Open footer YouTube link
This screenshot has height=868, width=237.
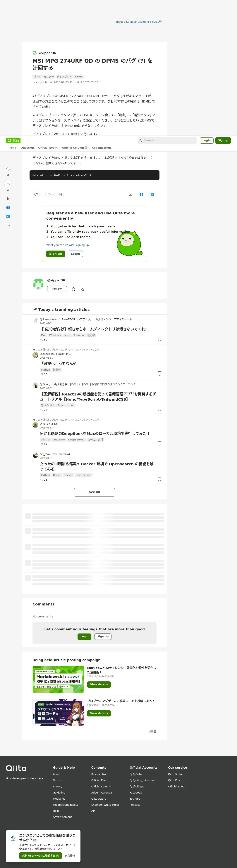[135, 799]
